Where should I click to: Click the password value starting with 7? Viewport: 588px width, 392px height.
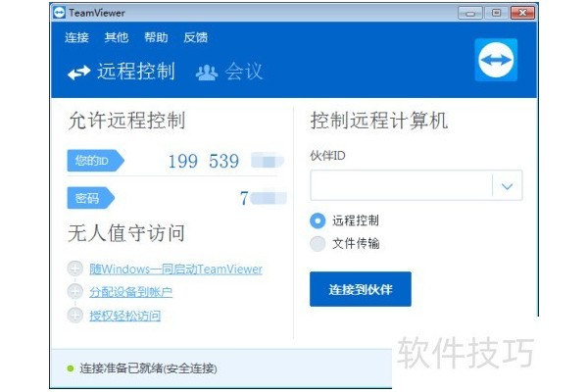pos(263,198)
